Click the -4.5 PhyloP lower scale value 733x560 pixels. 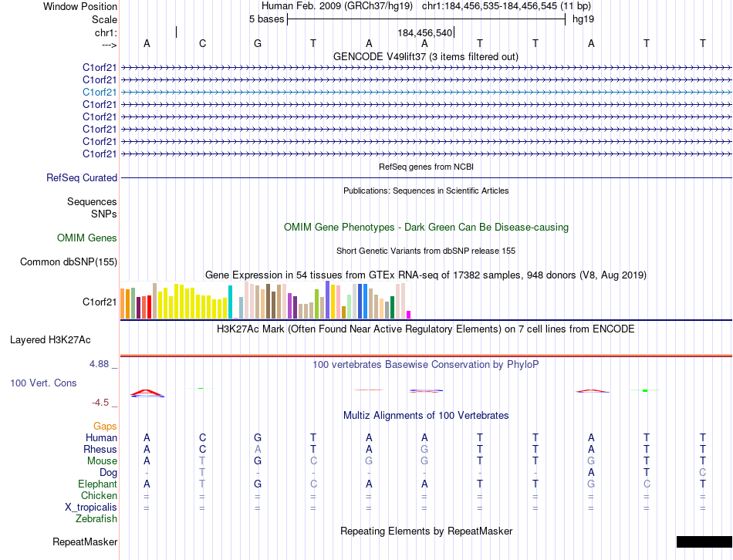[x=100, y=403]
